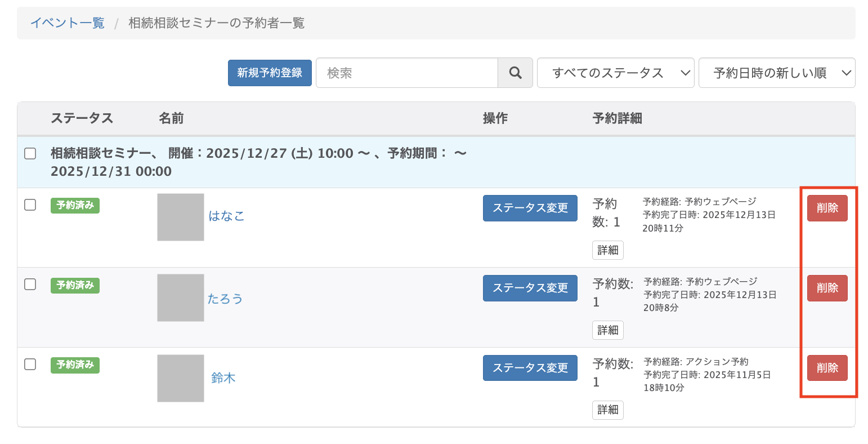The height and width of the screenshot is (444, 868).
Task: Click the search magnifier icon
Action: click(x=515, y=73)
